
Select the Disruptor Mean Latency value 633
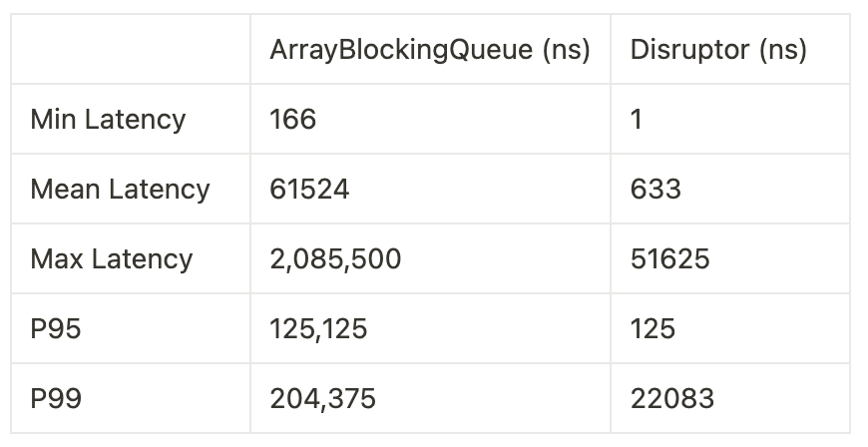655,189
